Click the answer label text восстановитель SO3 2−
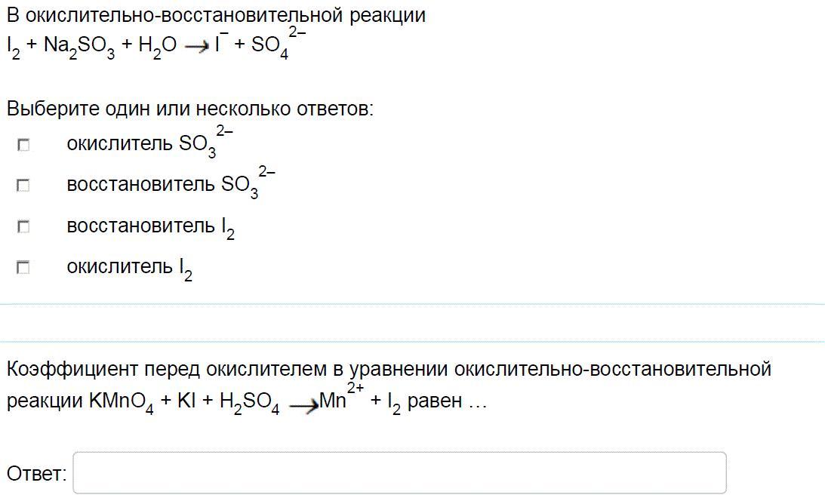825x504 pixels. [x=171, y=183]
